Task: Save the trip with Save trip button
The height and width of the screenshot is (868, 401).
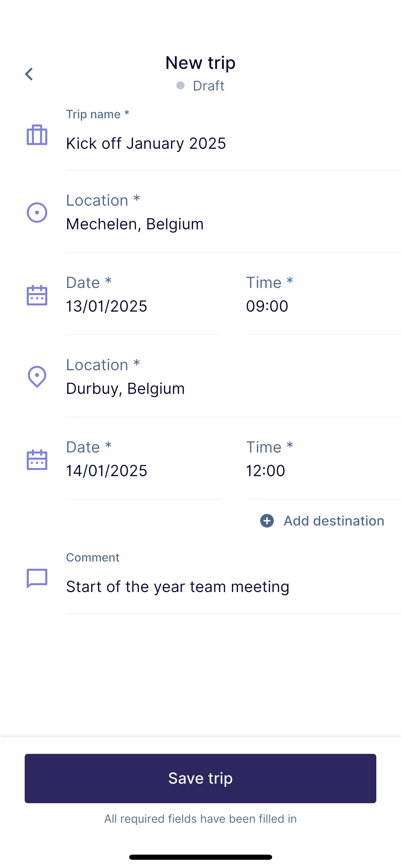Action: 200,778
